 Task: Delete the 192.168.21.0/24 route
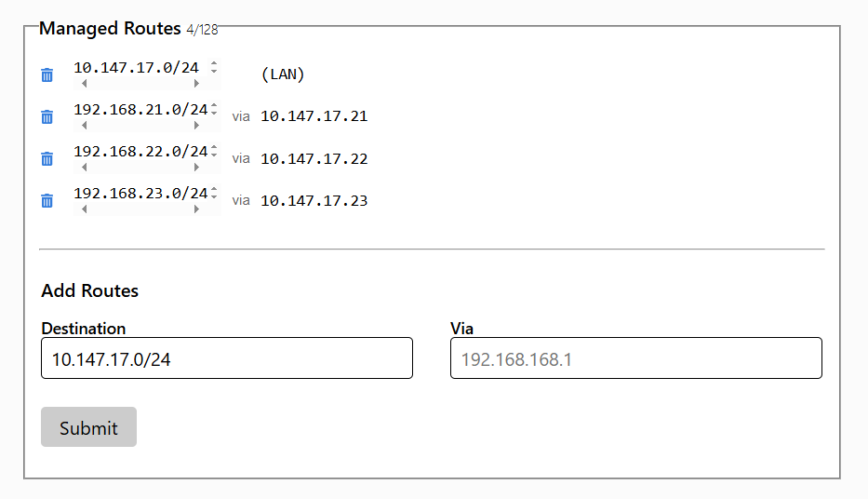click(x=47, y=117)
